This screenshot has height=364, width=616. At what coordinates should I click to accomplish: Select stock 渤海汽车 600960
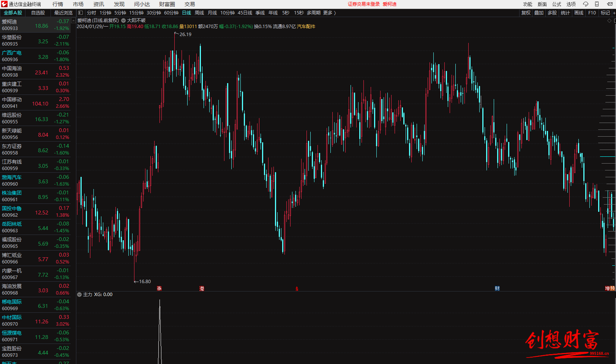35,180
